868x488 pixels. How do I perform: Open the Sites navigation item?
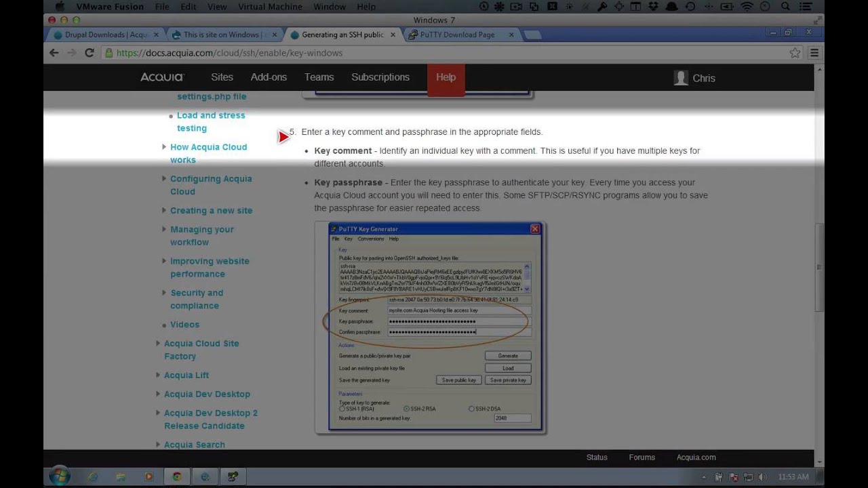click(x=222, y=77)
